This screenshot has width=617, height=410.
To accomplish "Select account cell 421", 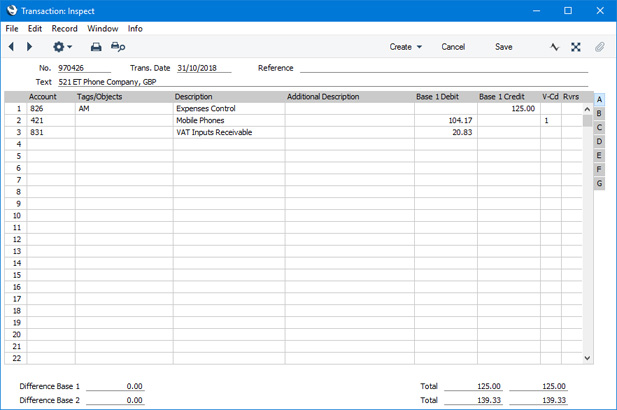I will pyautogui.click(x=51, y=120).
